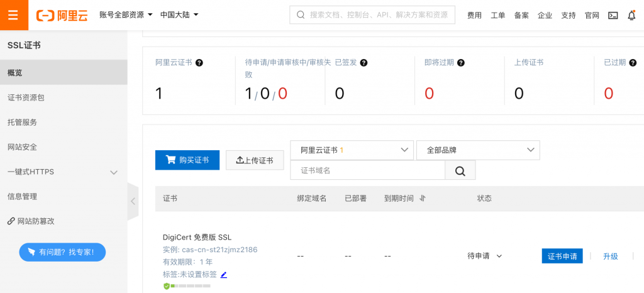644x293 pixels.
Task: Click help icon beside 已签发
Action: pyautogui.click(x=364, y=63)
